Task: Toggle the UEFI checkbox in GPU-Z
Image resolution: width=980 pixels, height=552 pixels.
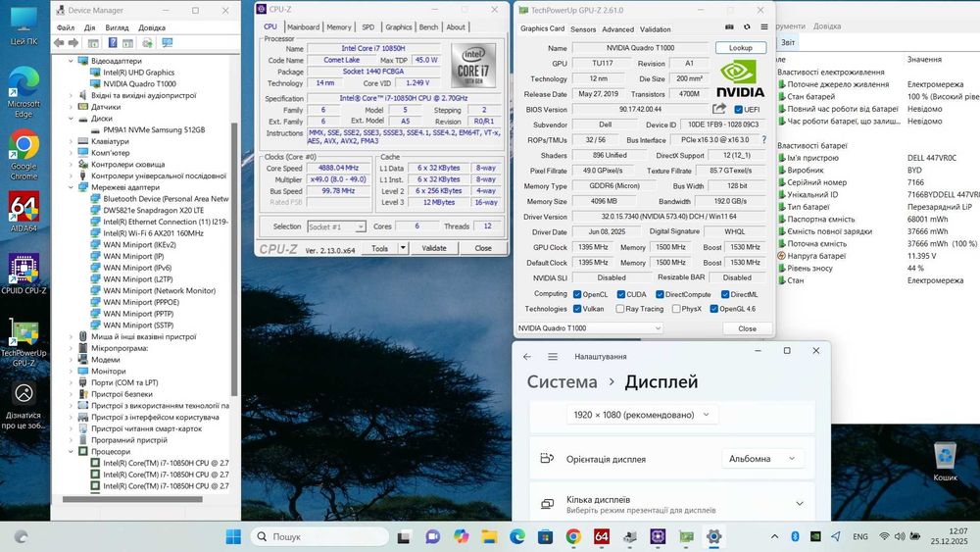Action: (738, 110)
